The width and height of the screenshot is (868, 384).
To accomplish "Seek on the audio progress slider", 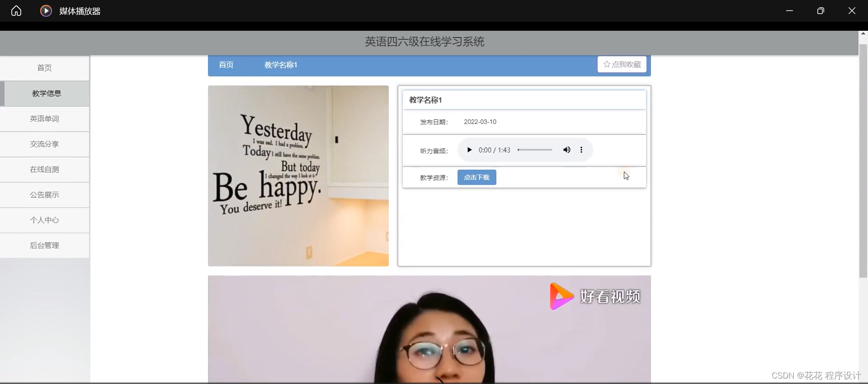I will pos(535,150).
